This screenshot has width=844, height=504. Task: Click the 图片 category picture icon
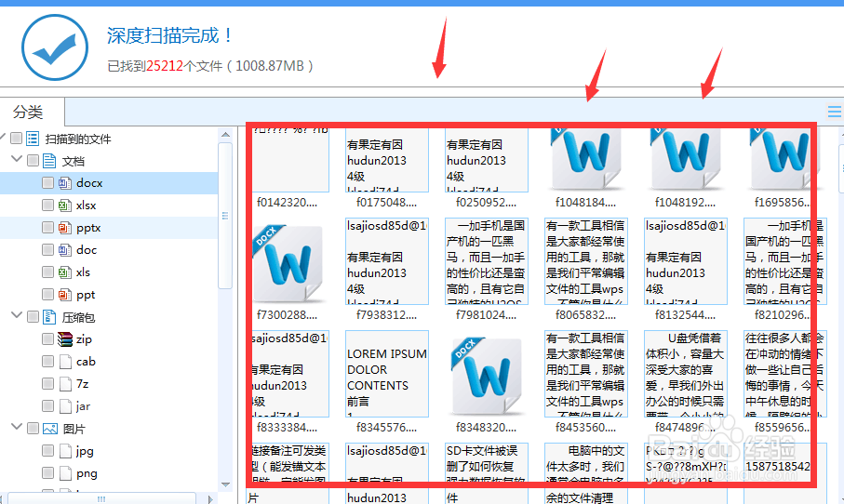(x=50, y=429)
